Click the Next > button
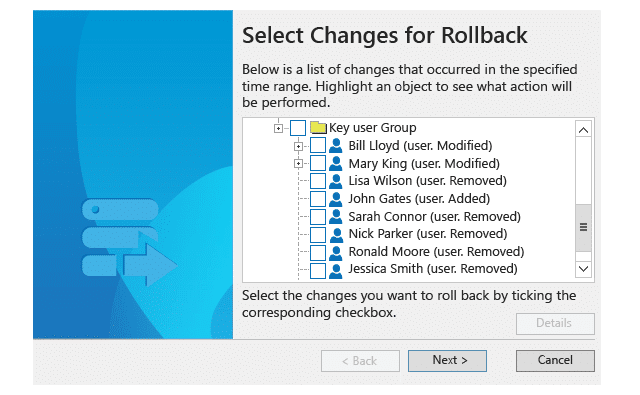 (447, 361)
